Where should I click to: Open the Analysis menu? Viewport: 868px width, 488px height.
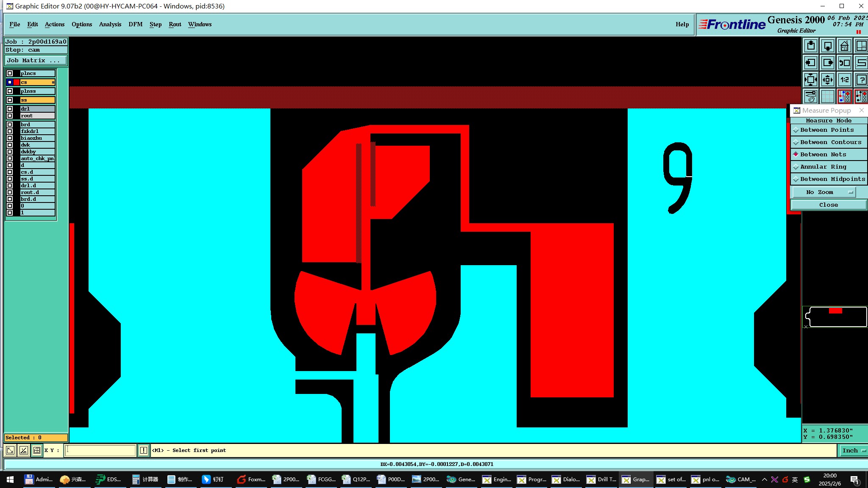click(x=110, y=25)
